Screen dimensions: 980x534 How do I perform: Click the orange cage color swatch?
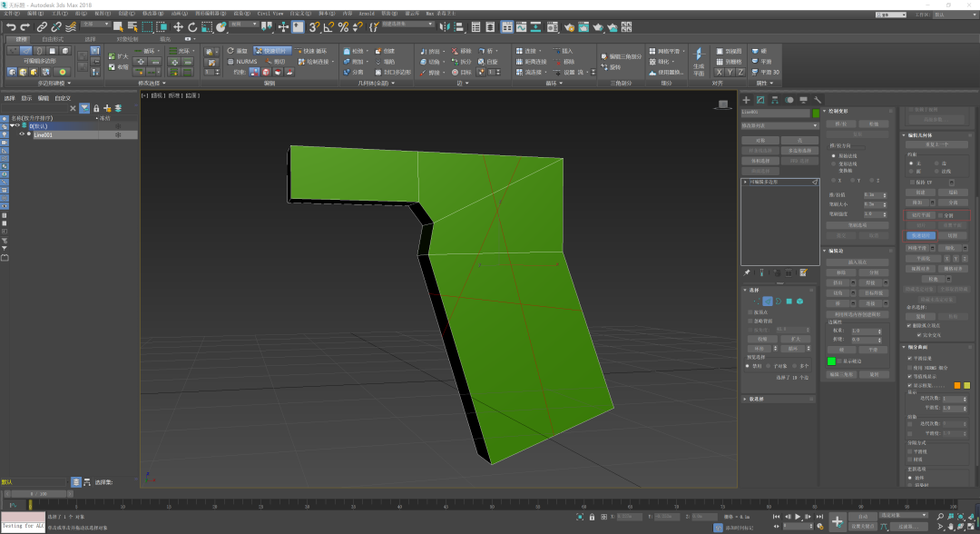(x=957, y=386)
